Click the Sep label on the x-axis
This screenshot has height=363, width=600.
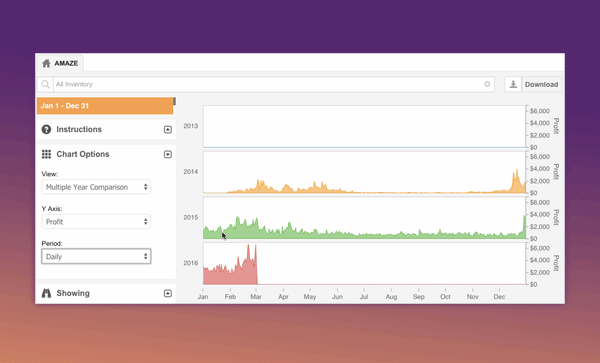point(419,297)
